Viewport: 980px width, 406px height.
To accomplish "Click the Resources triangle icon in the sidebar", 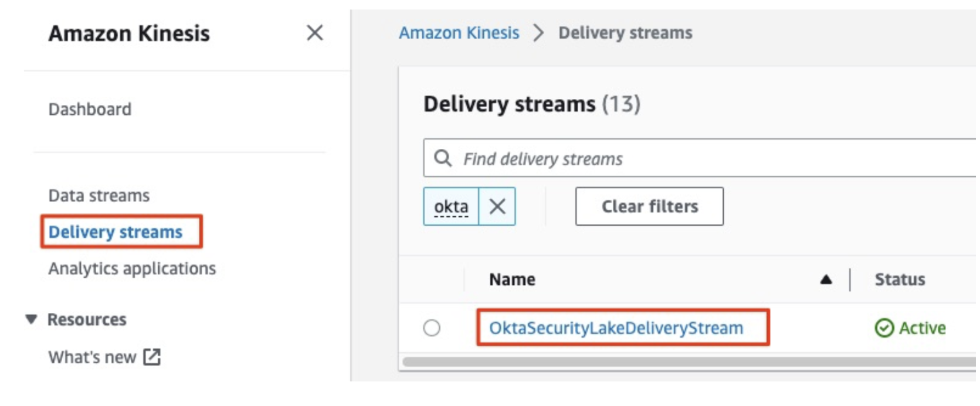I will click(x=30, y=319).
